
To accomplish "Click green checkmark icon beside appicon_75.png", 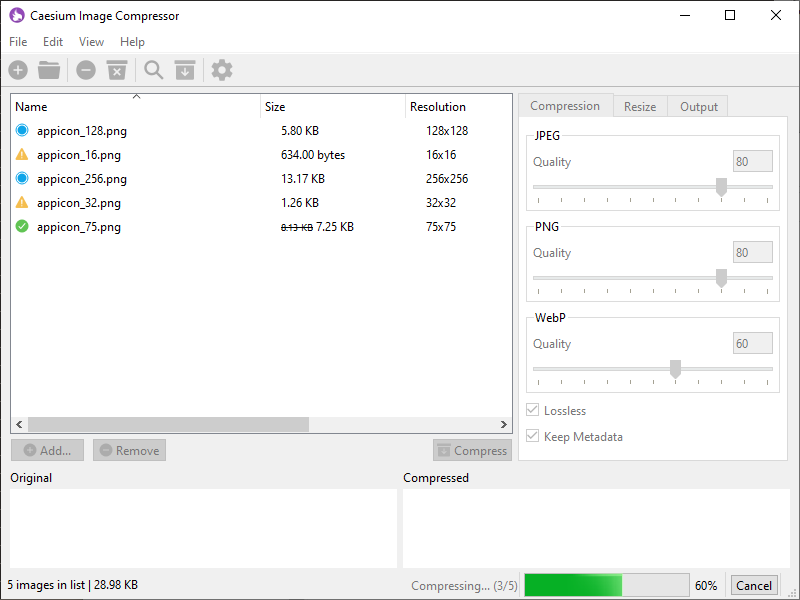I will click(22, 227).
